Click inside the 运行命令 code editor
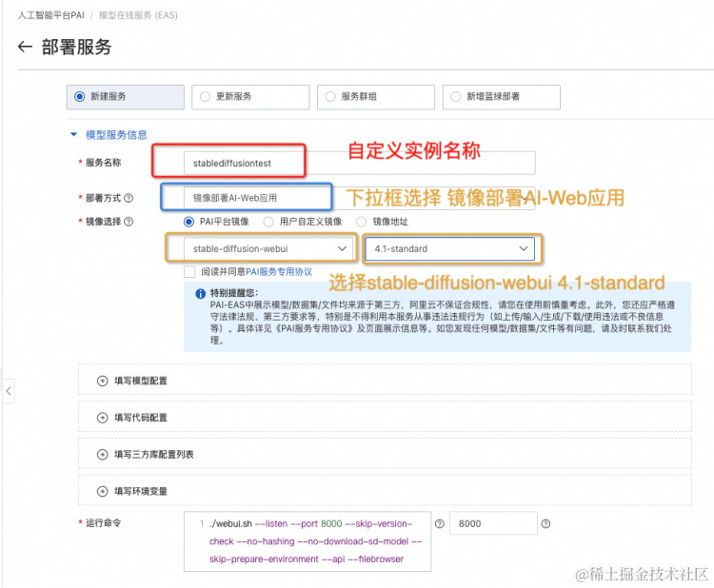Viewport: 714px width, 588px height. tap(307, 541)
